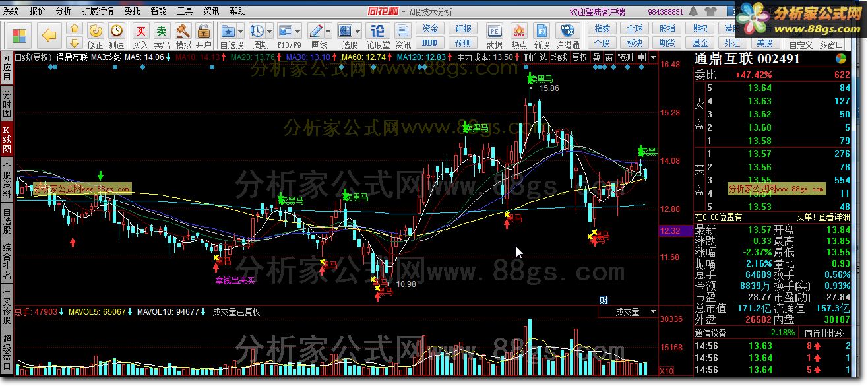Click the 指数 market button

pyautogui.click(x=602, y=29)
